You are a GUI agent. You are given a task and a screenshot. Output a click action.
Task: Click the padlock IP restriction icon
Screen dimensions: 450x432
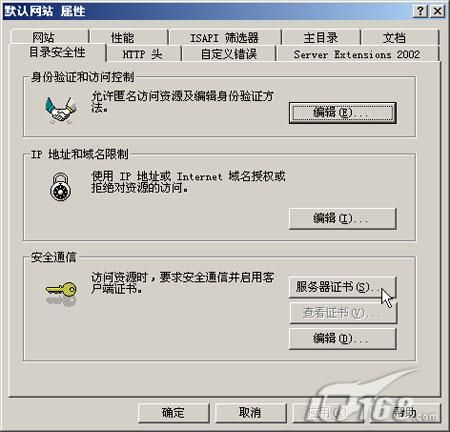click(x=60, y=186)
